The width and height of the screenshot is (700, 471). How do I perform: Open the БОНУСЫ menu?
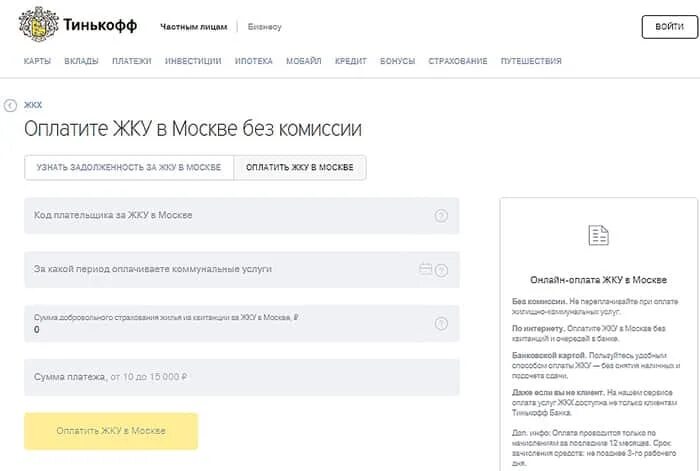click(x=398, y=61)
